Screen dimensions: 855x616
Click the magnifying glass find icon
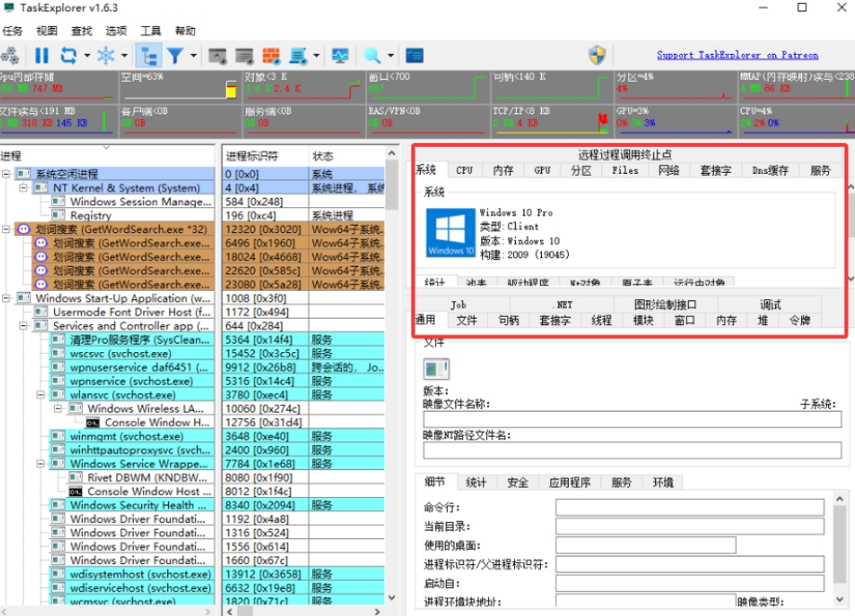coord(372,56)
